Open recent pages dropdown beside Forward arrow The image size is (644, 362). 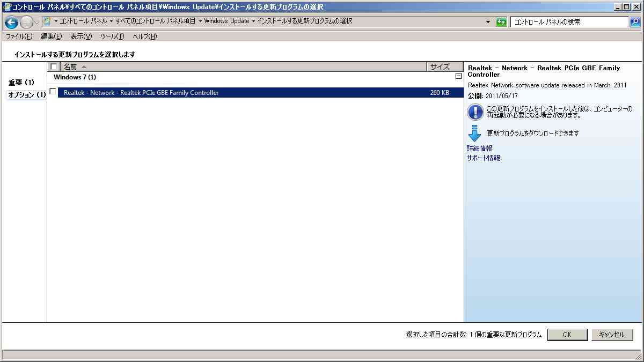(37, 22)
